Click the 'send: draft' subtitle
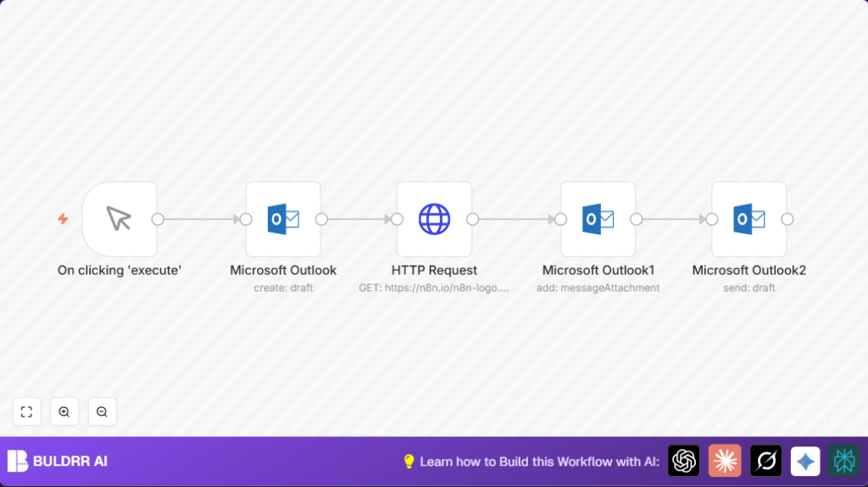 (749, 288)
